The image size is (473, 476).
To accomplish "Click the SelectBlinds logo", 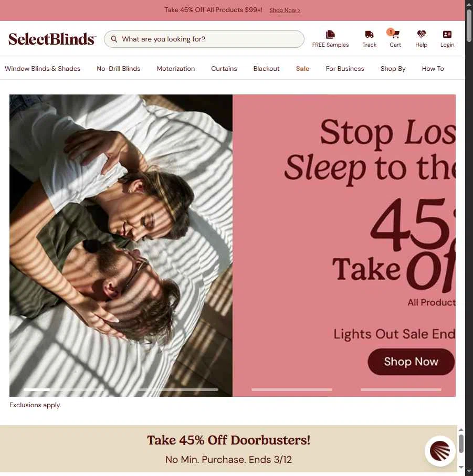I will pos(52,39).
